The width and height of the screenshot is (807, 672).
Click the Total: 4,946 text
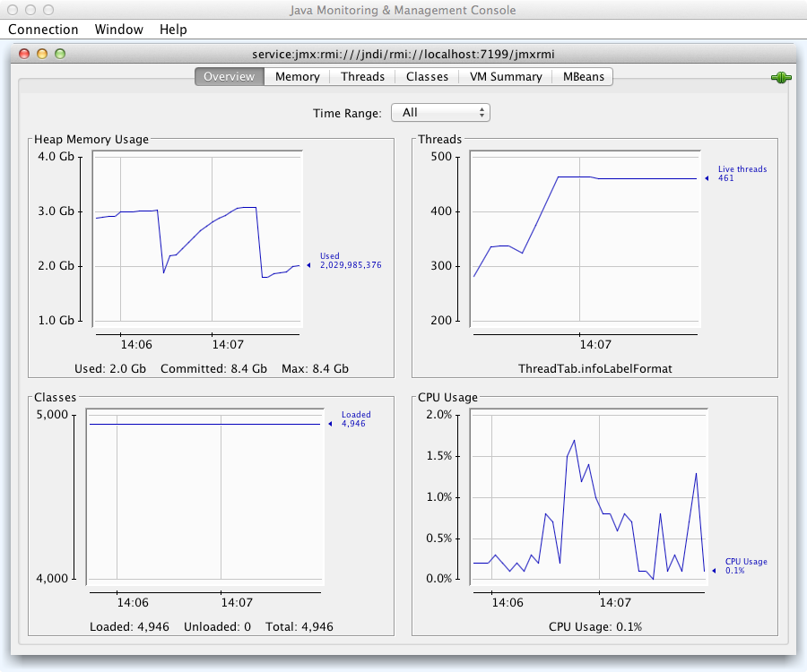[x=299, y=627]
